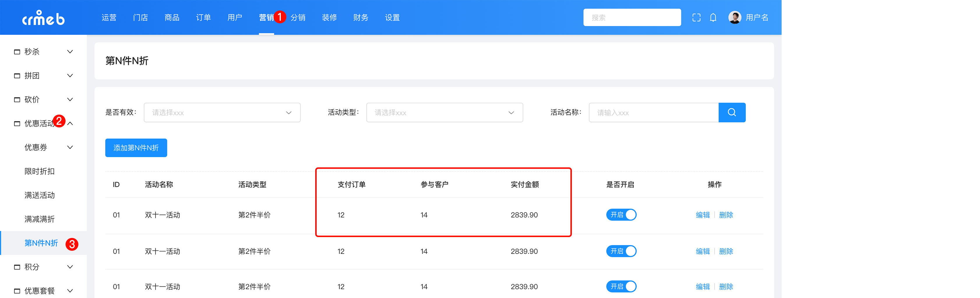Open 门店 top navigation tab
The image size is (980, 298).
coord(140,17)
